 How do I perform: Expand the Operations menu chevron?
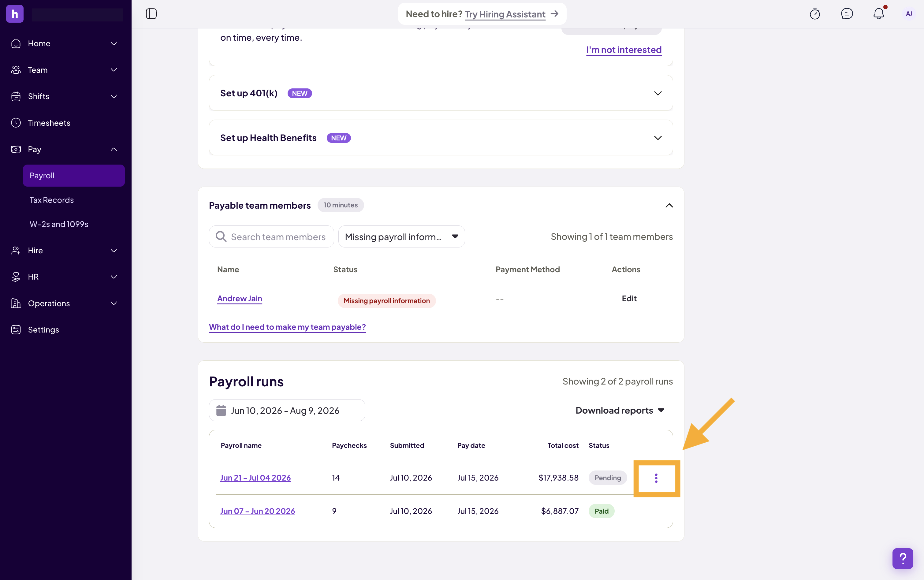114,303
